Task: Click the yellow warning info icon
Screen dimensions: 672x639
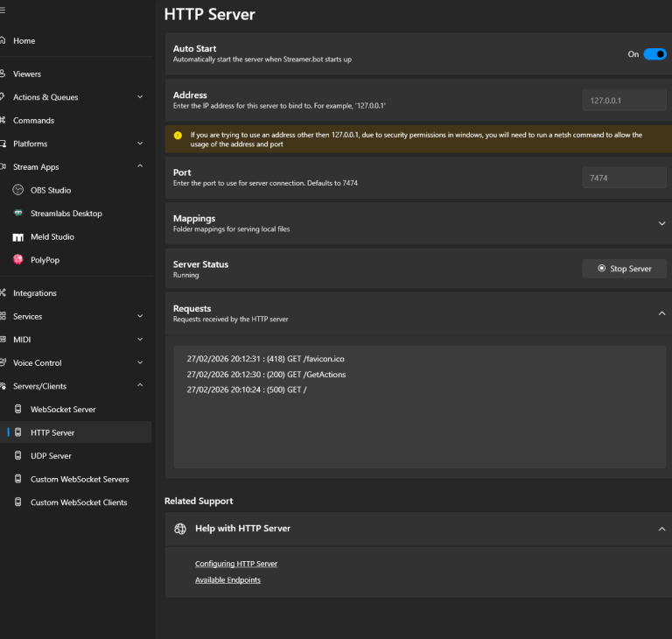Action: 178,136
